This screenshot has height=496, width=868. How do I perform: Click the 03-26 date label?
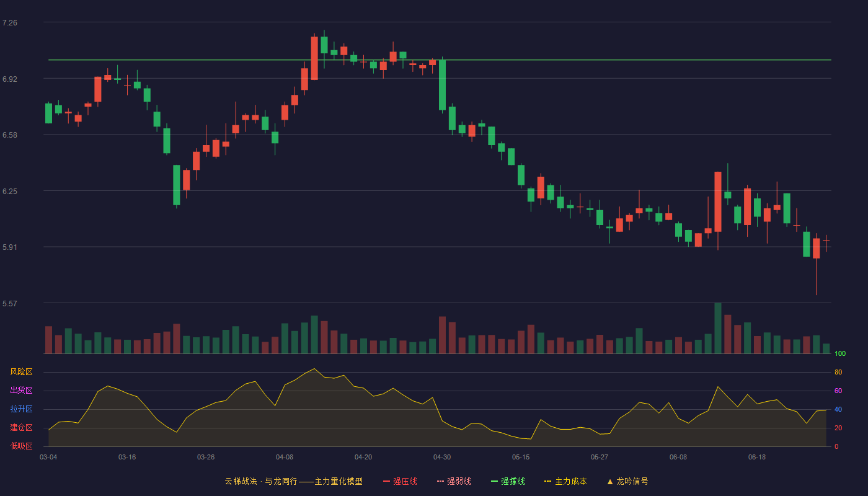click(206, 457)
